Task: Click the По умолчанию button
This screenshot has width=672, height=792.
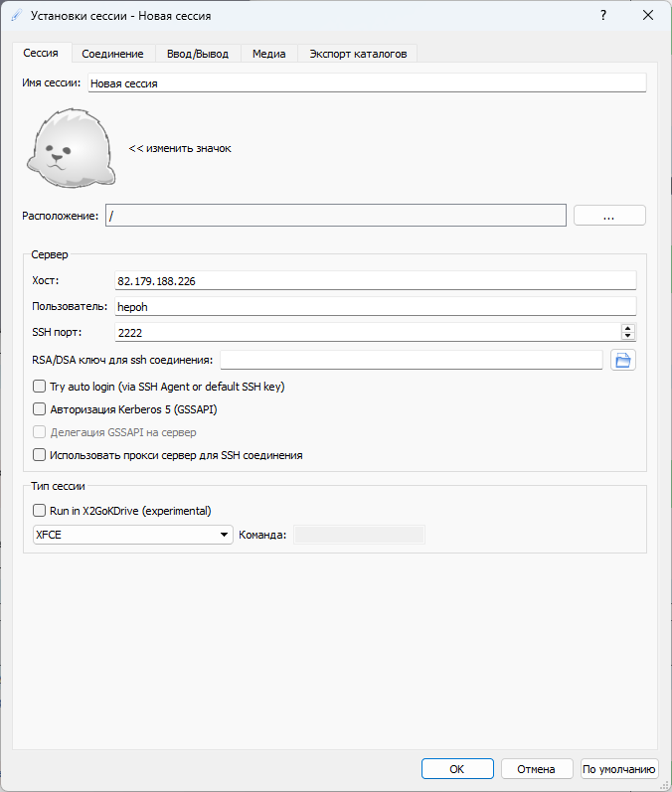Action: pyautogui.click(x=619, y=768)
